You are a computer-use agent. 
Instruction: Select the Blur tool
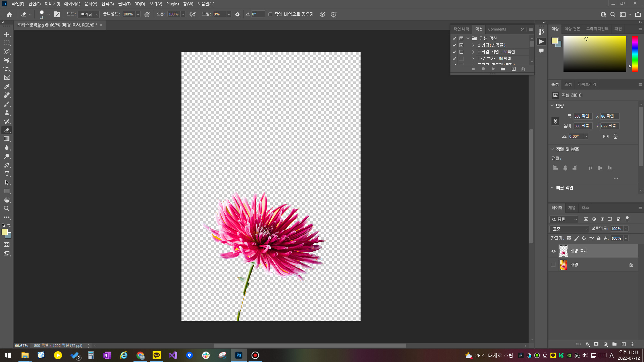point(7,147)
